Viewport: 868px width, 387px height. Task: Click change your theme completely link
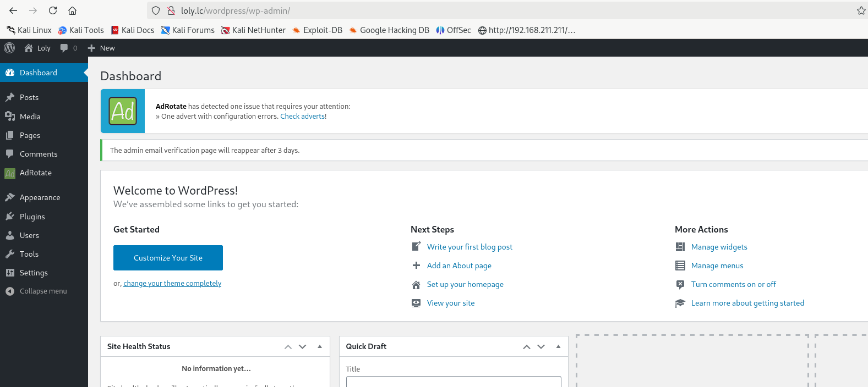tap(172, 284)
